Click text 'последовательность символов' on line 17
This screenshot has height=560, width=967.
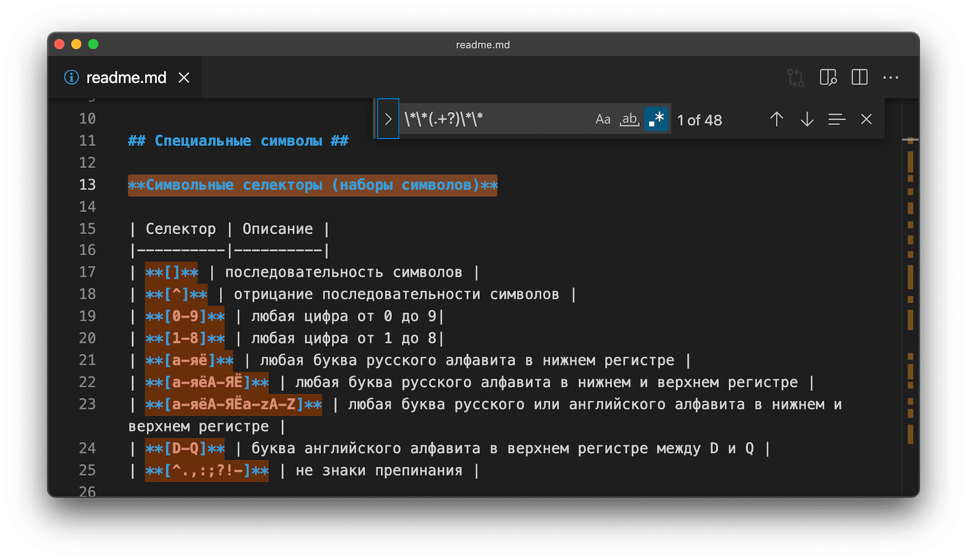(344, 272)
